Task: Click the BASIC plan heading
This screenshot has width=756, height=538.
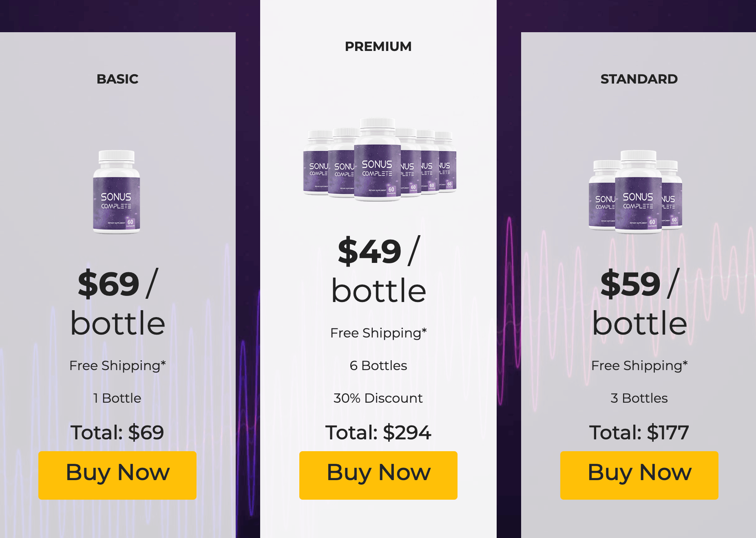Action: [x=117, y=79]
